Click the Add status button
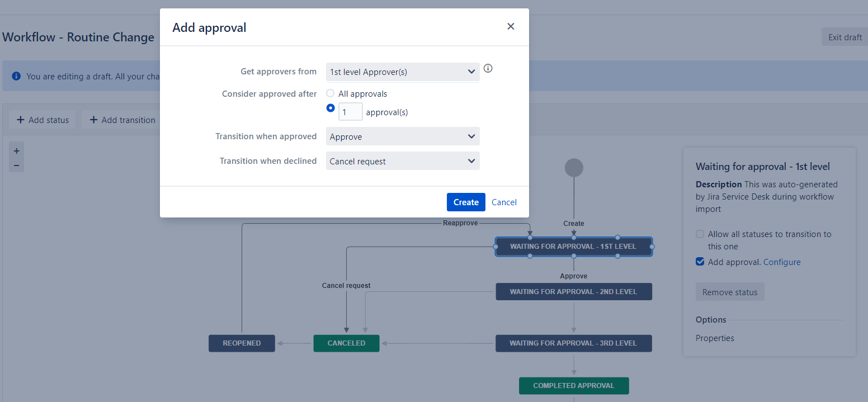The width and height of the screenshot is (868, 402). click(x=43, y=120)
